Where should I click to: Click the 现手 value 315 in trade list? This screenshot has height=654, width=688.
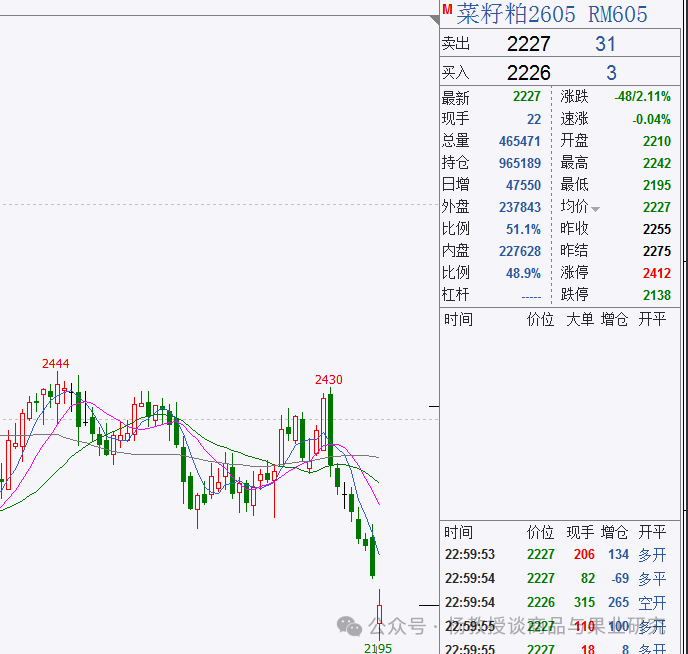[x=584, y=603]
